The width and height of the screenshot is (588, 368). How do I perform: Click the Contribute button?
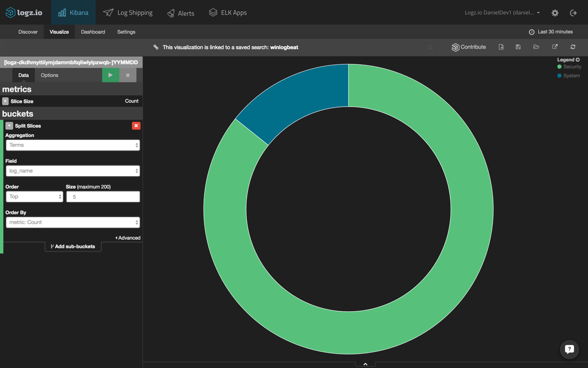coord(468,47)
